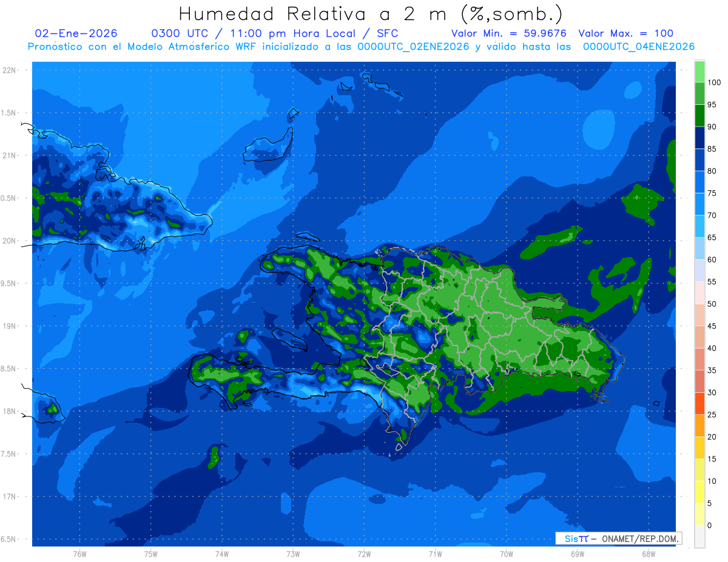Click the 'Valor Min. = 59.9676' text
Viewport: 728px width, 562px height.
click(x=509, y=33)
